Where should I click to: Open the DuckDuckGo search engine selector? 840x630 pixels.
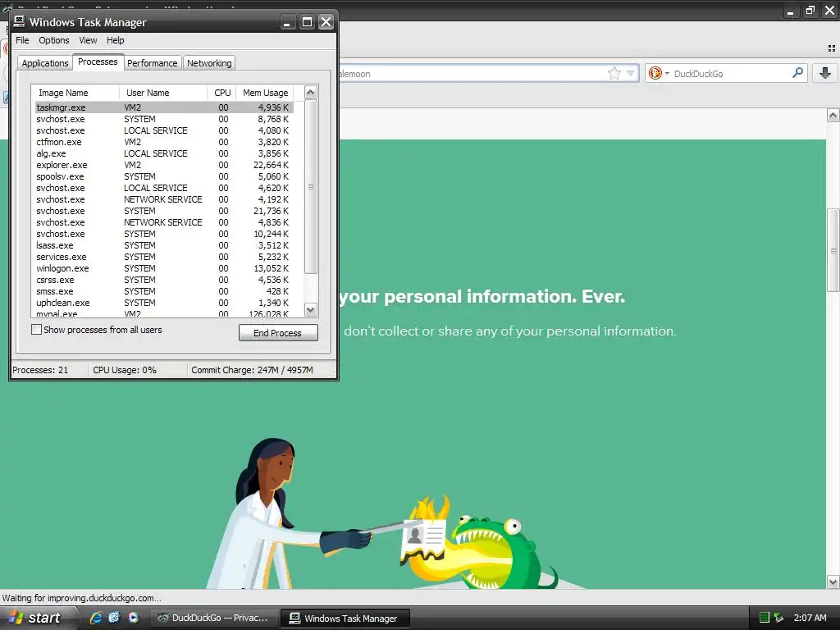[x=658, y=73]
